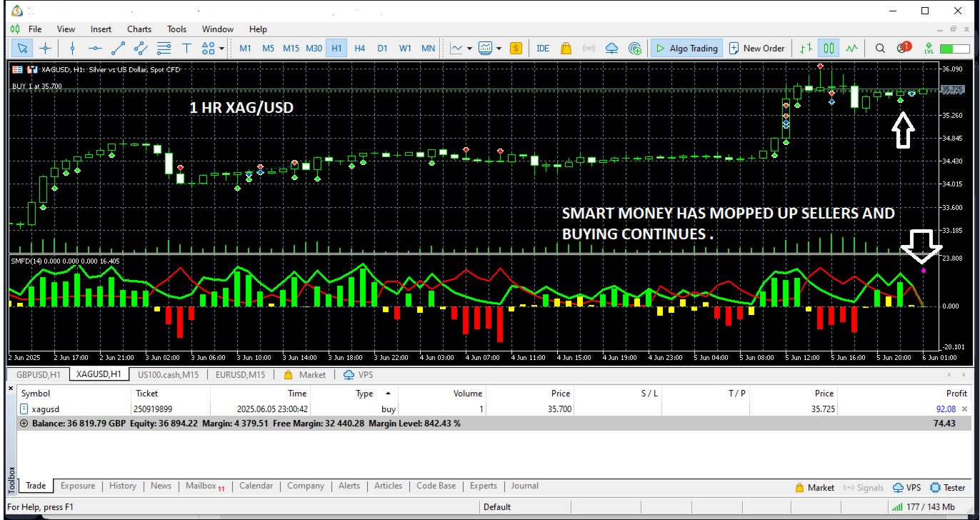Switch to the GBPUSD,H1 chart tab
980x520 pixels.
[x=38, y=374]
